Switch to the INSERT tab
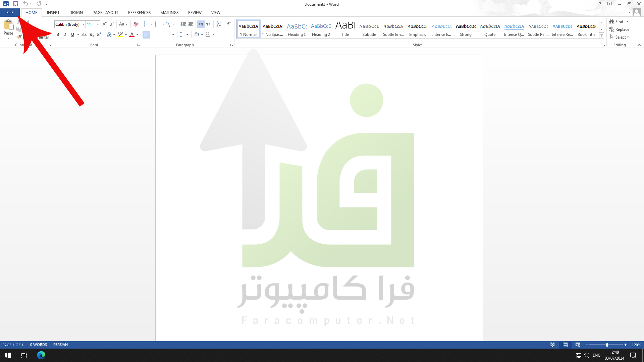Viewport: 644px width, 362px height. pyautogui.click(x=53, y=13)
